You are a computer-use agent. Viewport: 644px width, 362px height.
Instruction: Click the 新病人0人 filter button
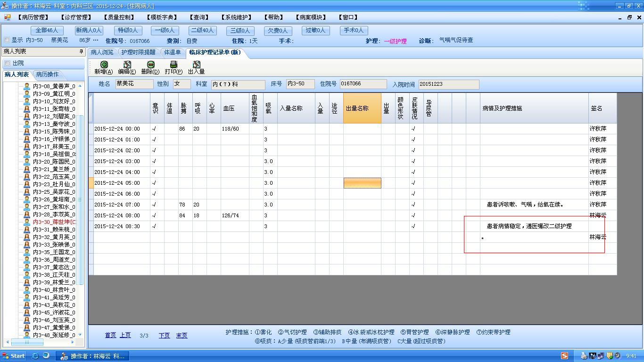tap(89, 30)
